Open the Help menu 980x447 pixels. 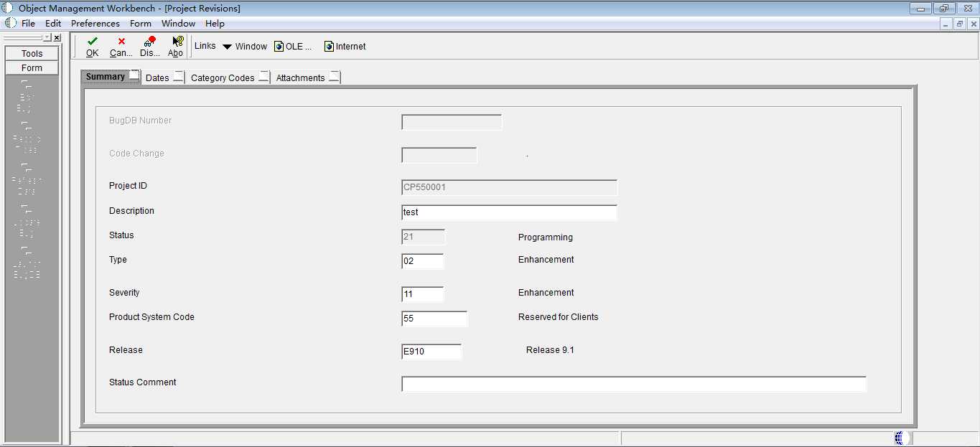point(215,24)
